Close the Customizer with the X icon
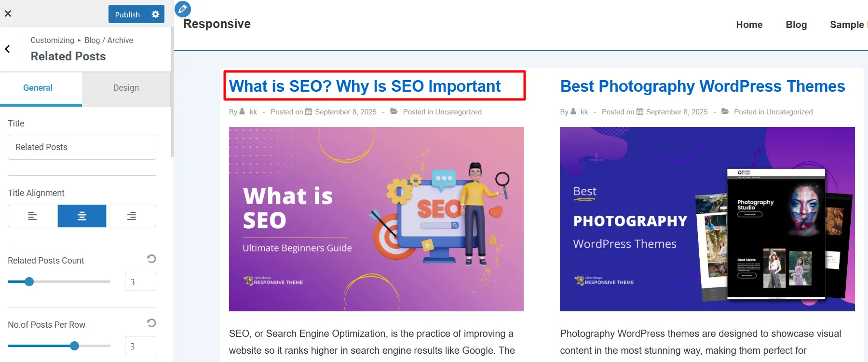The image size is (868, 362). 8,14
